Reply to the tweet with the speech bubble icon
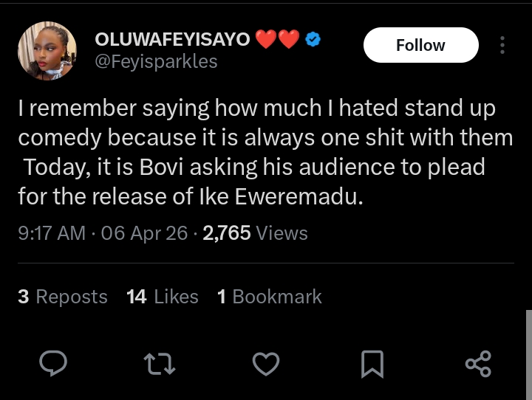This screenshot has width=532, height=400. click(x=52, y=363)
